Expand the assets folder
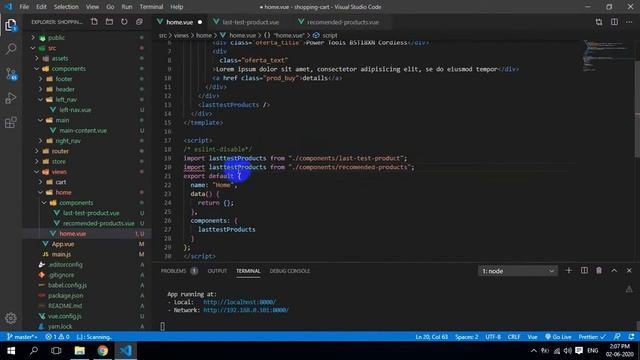This screenshot has width=640, height=360. pyautogui.click(x=60, y=58)
